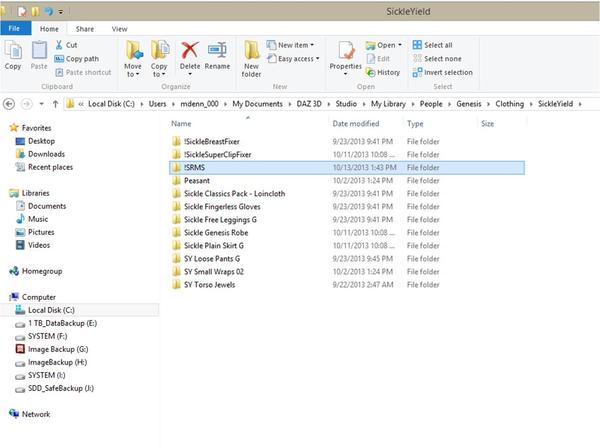
Task: Click Select all in the ribbon
Action: click(432, 45)
